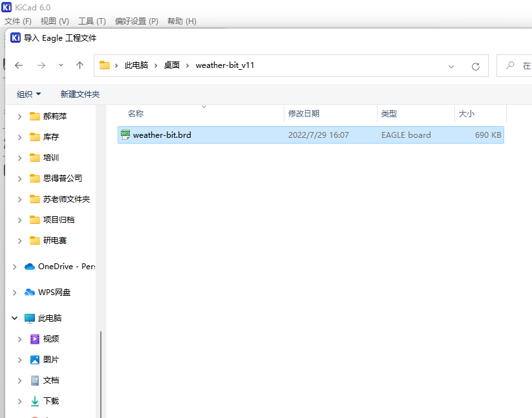
Task: Expand the 苏老师文件夹 folder node
Action: tap(19, 200)
